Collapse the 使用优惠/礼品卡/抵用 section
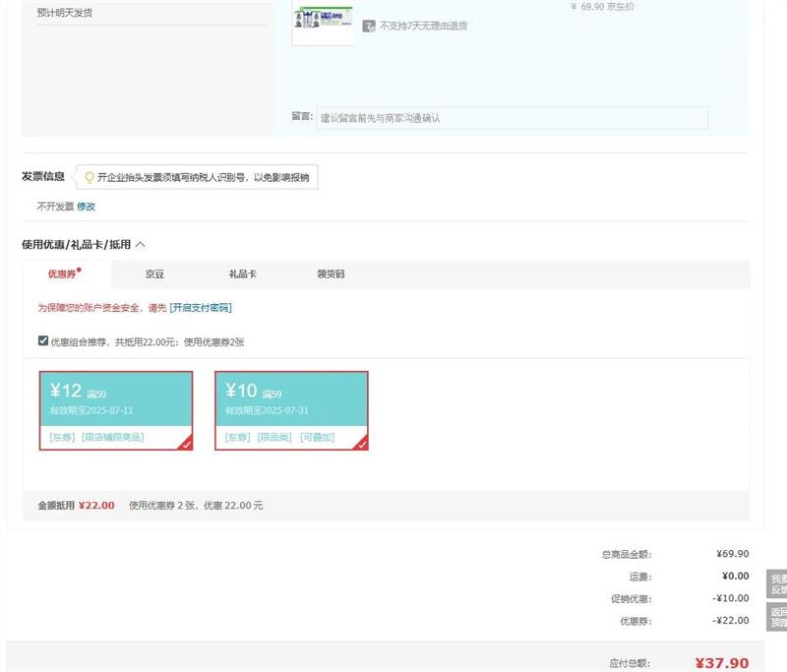The image size is (787, 672). [140, 244]
